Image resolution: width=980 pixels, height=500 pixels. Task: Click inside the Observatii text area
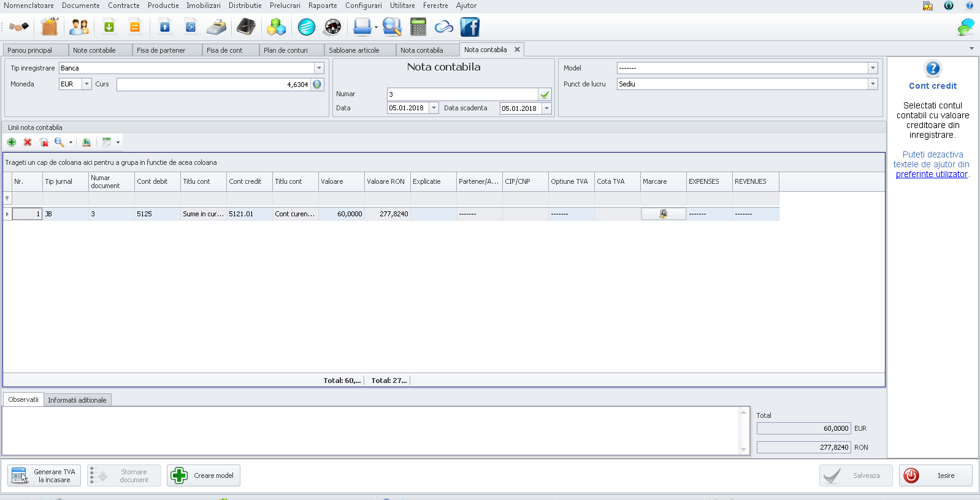coord(368,430)
